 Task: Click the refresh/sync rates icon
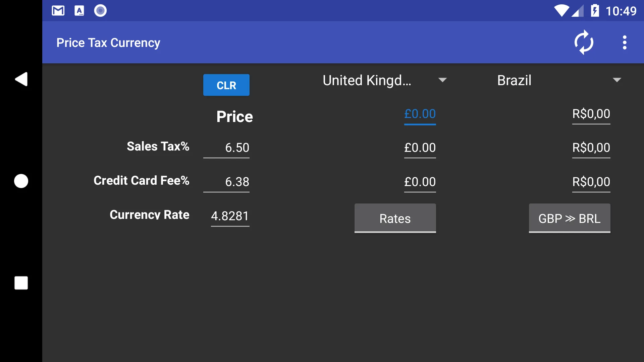tap(584, 42)
